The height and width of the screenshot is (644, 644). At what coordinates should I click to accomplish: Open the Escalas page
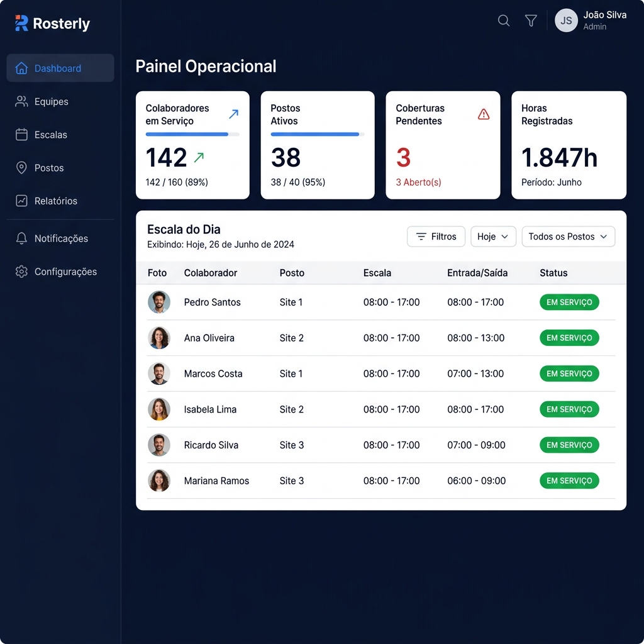[60, 135]
